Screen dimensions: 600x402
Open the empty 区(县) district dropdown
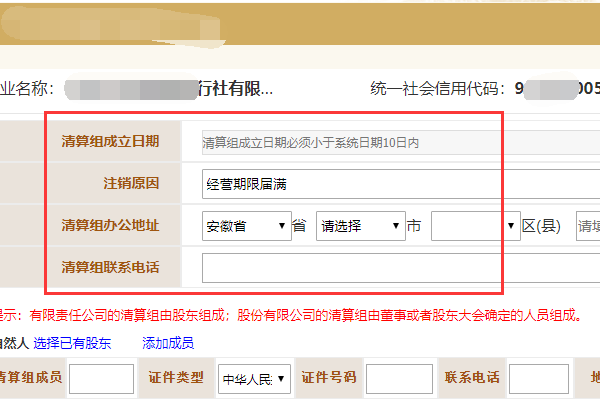click(x=475, y=226)
